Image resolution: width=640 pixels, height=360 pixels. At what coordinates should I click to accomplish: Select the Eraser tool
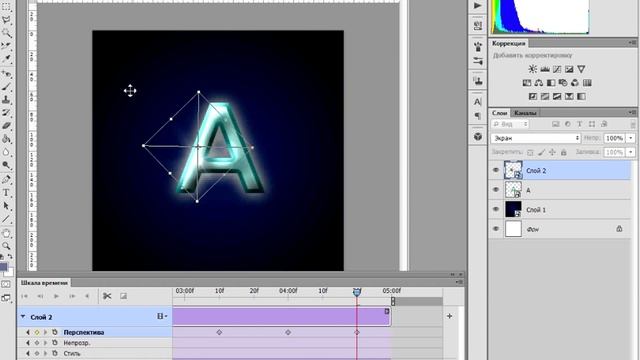click(6, 126)
